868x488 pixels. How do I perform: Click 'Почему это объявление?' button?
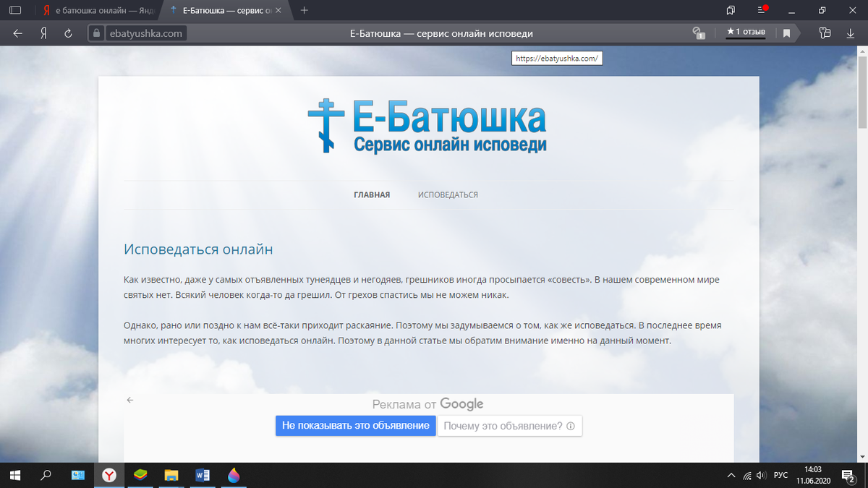(510, 426)
